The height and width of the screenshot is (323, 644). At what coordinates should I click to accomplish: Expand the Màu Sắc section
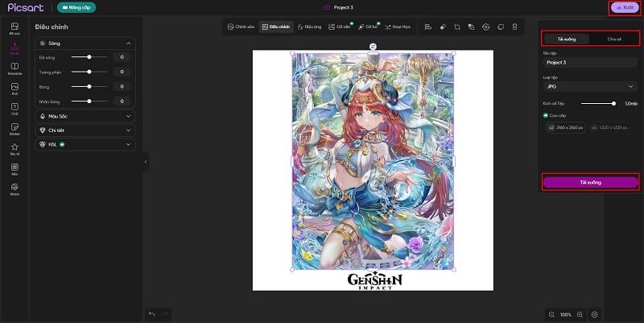pos(85,116)
